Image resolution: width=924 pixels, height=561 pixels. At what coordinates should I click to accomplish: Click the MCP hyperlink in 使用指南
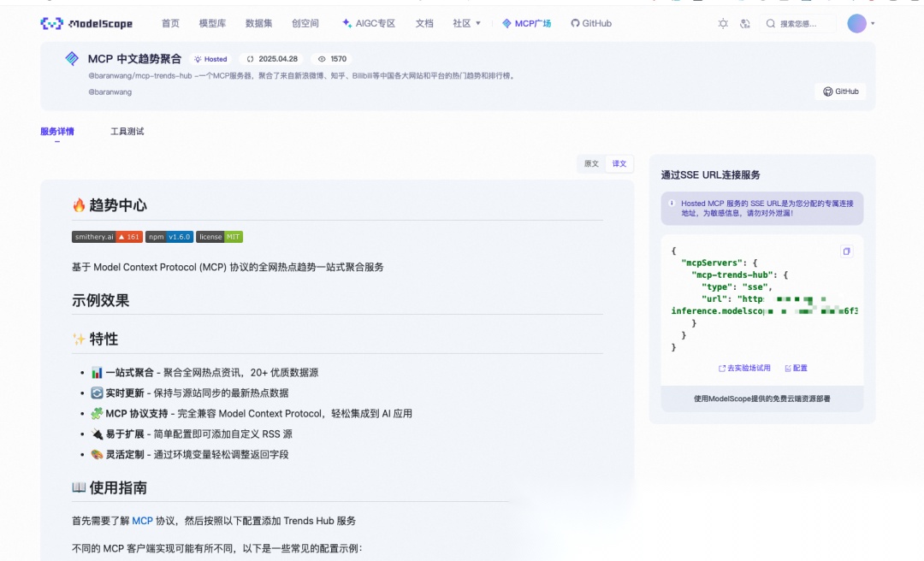tap(142, 521)
